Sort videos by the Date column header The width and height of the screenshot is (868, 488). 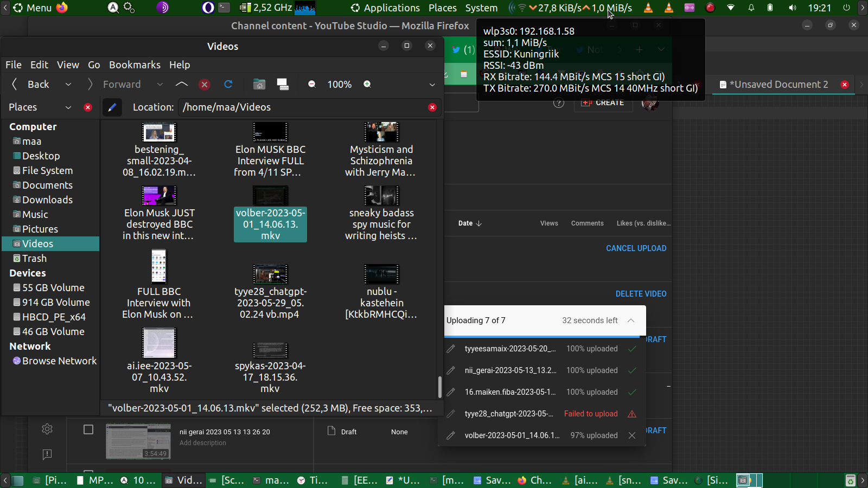click(470, 223)
